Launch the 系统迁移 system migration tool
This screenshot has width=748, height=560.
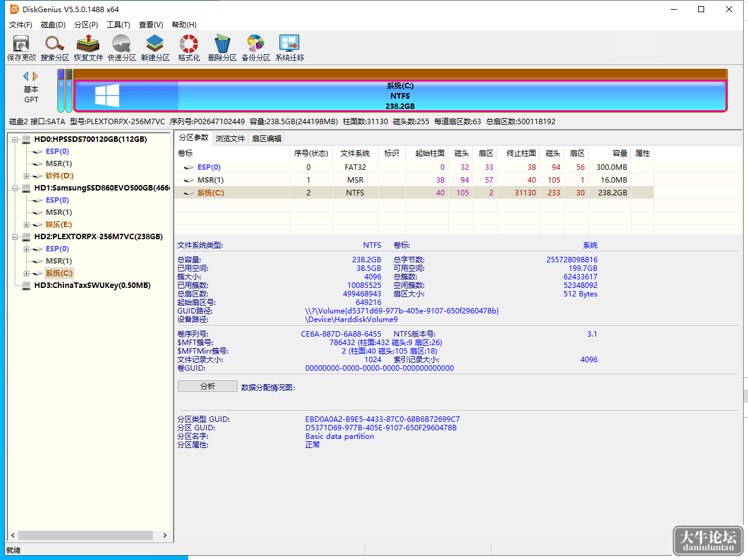point(289,48)
